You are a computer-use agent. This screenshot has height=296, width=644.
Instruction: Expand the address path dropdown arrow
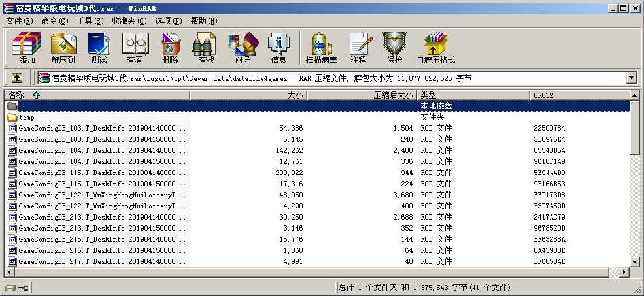(x=632, y=78)
